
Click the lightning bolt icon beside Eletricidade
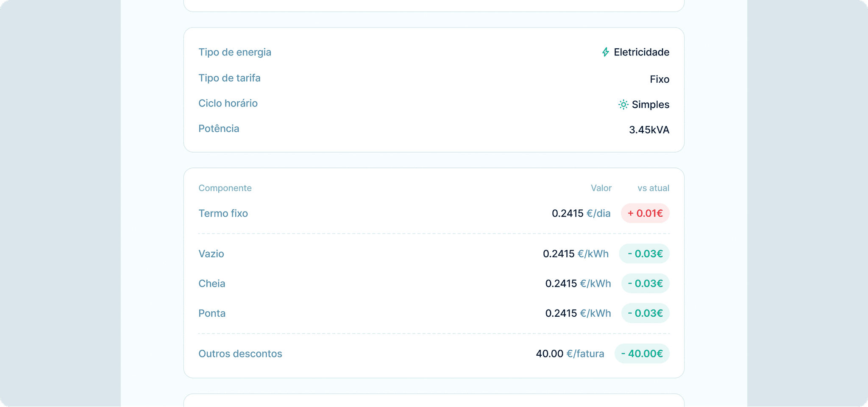click(606, 52)
